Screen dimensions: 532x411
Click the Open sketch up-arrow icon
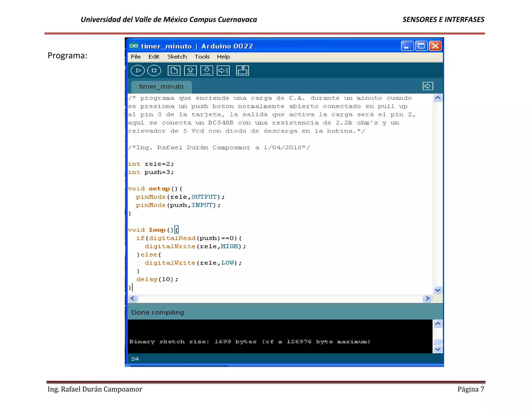pos(190,71)
